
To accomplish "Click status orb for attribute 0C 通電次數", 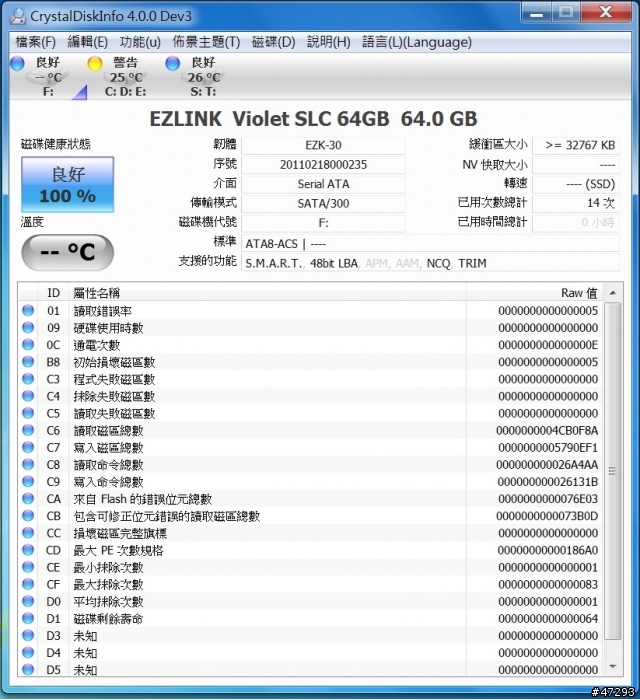I will coord(28,345).
